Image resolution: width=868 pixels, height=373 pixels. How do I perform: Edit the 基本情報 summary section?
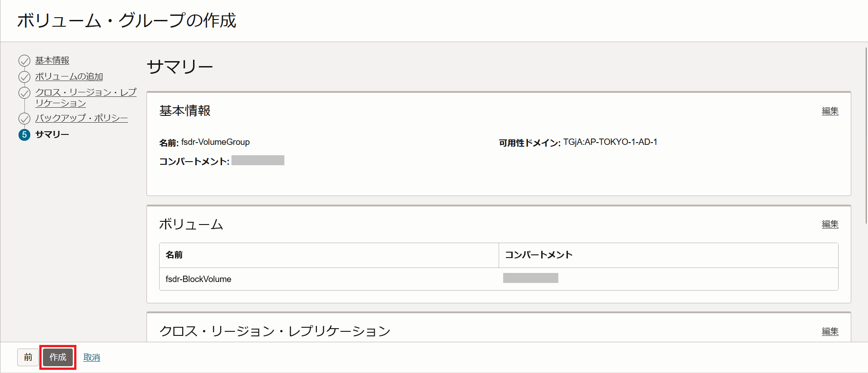click(x=830, y=111)
